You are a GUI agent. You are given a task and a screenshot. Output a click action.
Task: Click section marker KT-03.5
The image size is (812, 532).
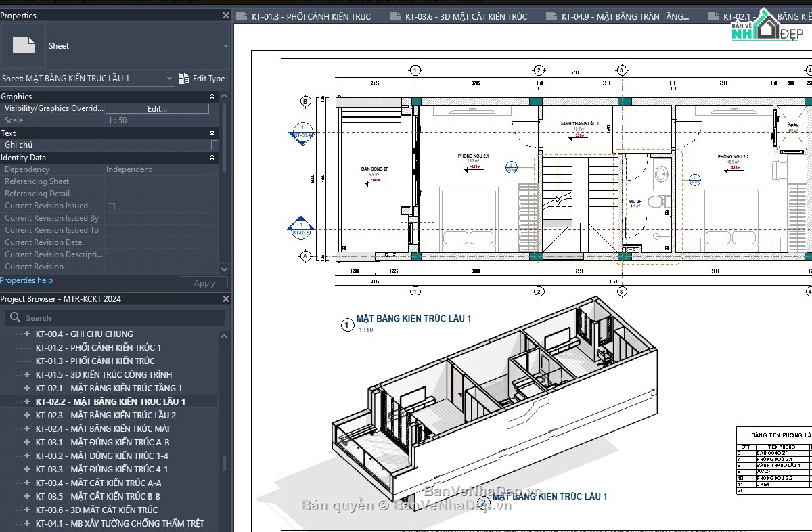302,228
